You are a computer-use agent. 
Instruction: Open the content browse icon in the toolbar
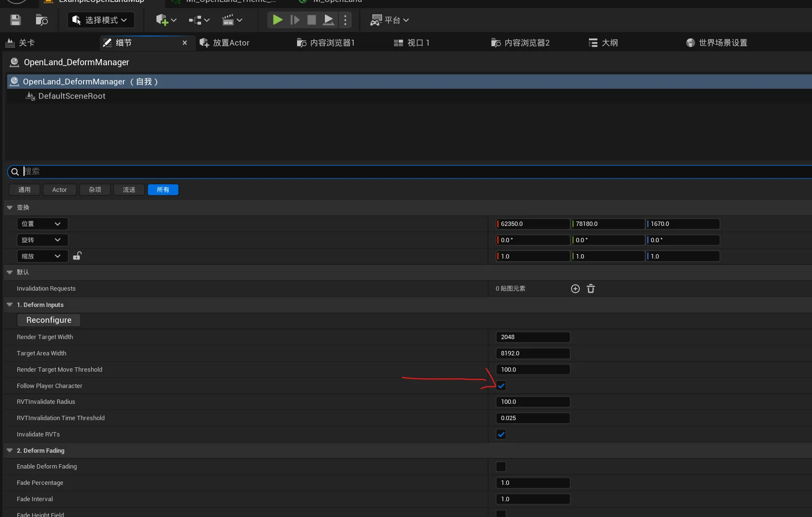pyautogui.click(x=42, y=20)
